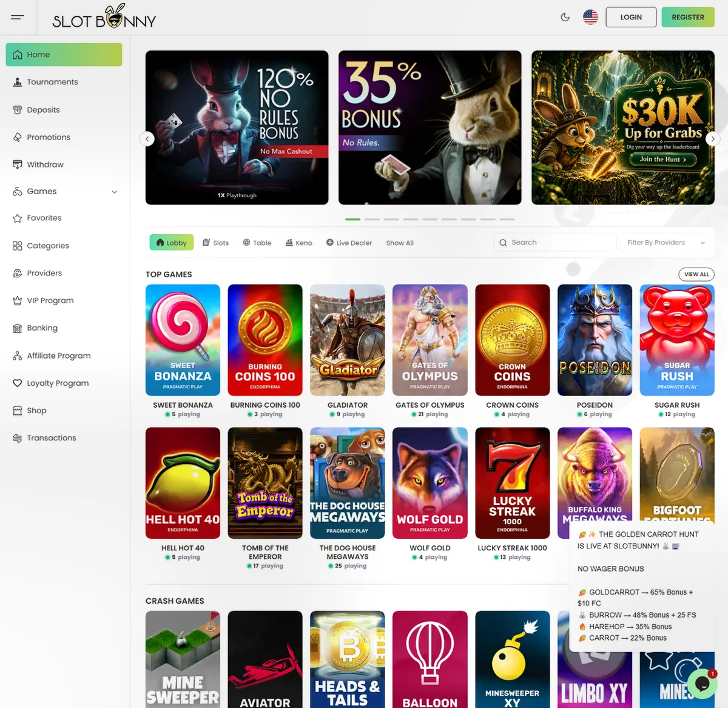Viewport: 728px width, 708px height.
Task: Open the 120% No Rules Bonus banner
Action: (237, 127)
